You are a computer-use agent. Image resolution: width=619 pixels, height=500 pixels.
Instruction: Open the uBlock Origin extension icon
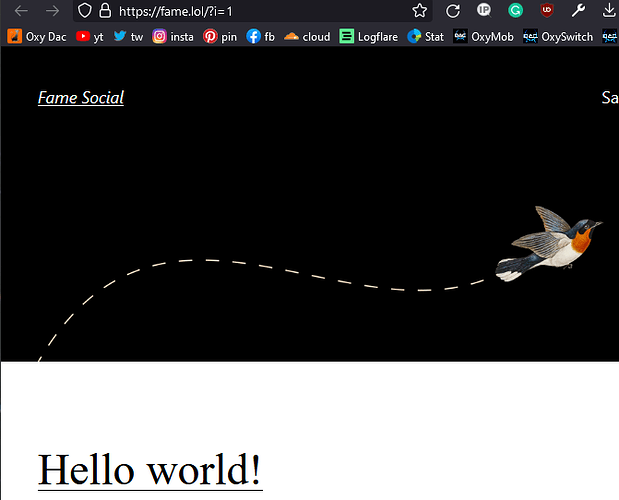coord(546,11)
